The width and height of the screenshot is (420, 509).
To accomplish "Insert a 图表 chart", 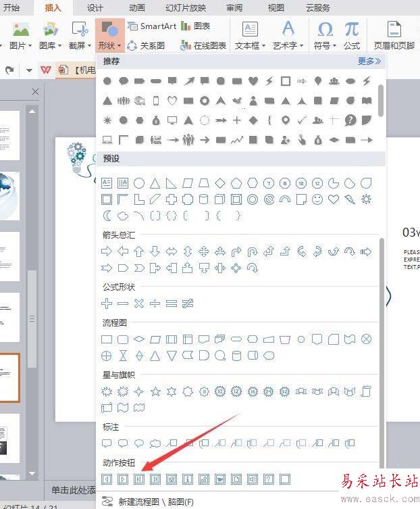I will click(x=196, y=26).
